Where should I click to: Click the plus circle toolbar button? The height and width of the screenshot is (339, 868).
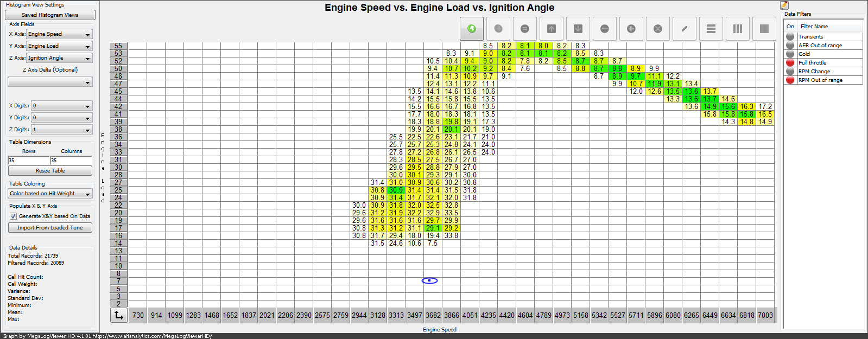pyautogui.click(x=631, y=29)
